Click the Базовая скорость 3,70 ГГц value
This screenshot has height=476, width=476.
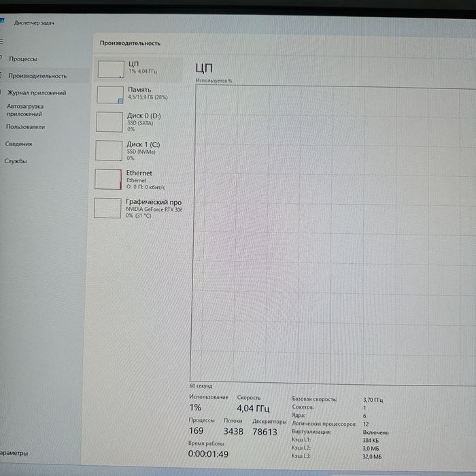[x=373, y=400]
